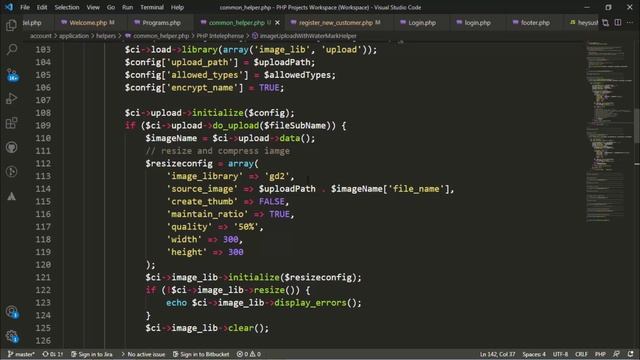Change the CRLF line ending selector
This screenshot has height=360, width=640.
click(581, 354)
